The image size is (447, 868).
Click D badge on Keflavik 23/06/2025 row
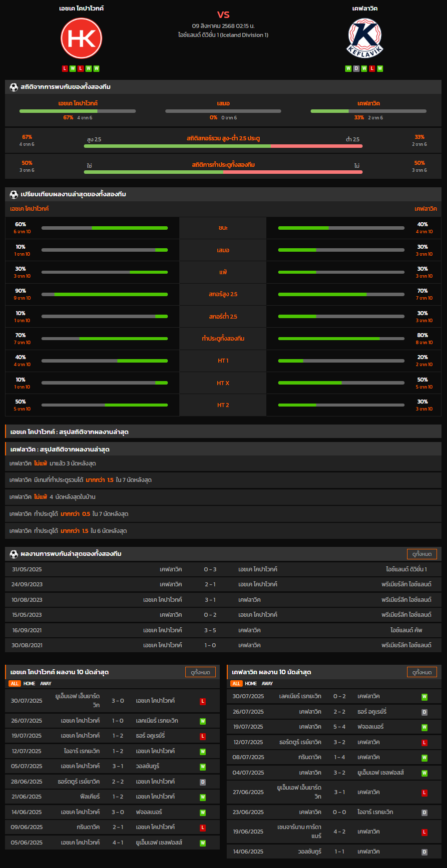click(x=425, y=813)
